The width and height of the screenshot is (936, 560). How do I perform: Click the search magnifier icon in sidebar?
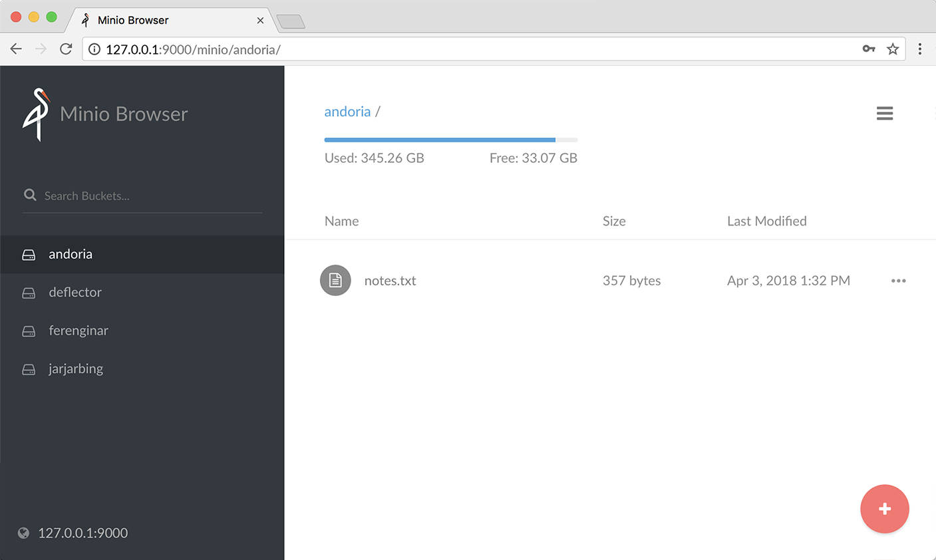(x=30, y=195)
